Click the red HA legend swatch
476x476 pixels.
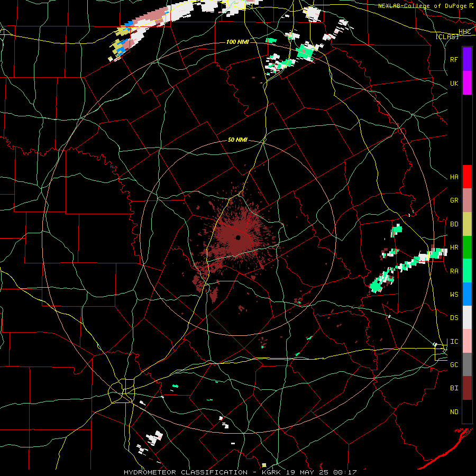[x=467, y=177]
